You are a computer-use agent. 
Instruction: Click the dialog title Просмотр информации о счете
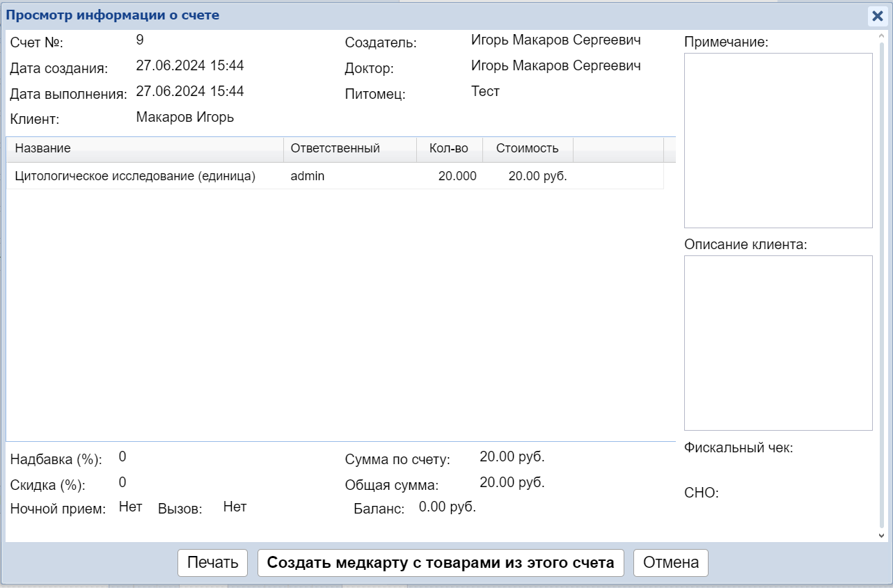113,15
